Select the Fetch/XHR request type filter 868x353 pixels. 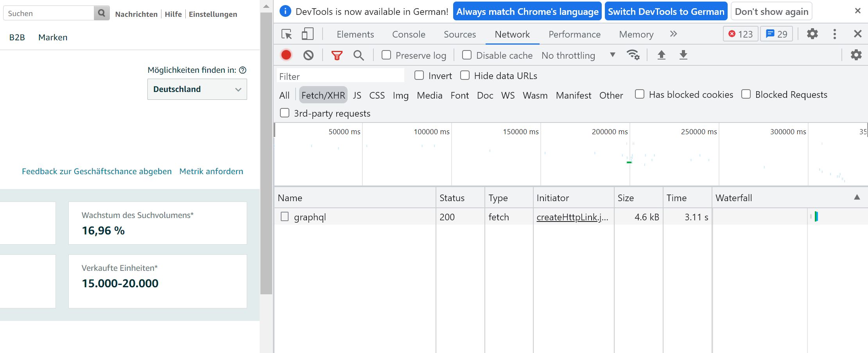[x=323, y=95]
